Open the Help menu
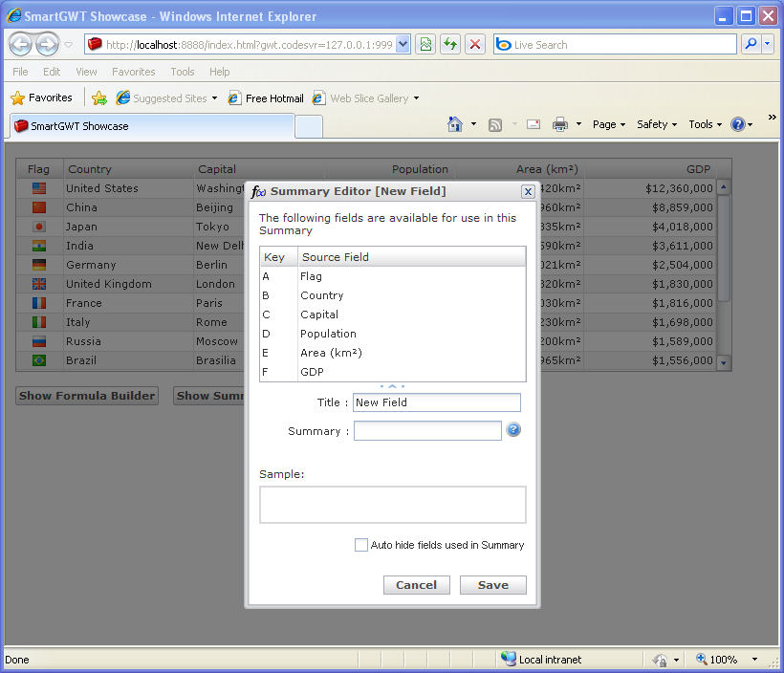 click(220, 72)
